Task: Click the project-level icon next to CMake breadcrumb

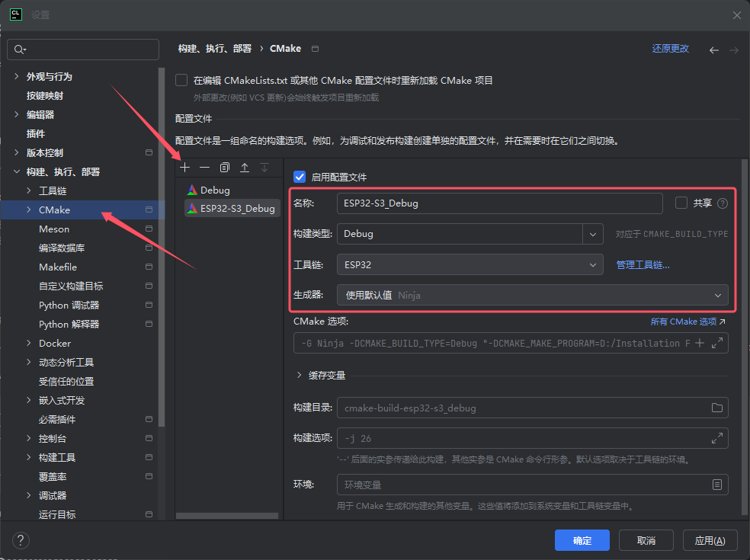Action: 316,49
